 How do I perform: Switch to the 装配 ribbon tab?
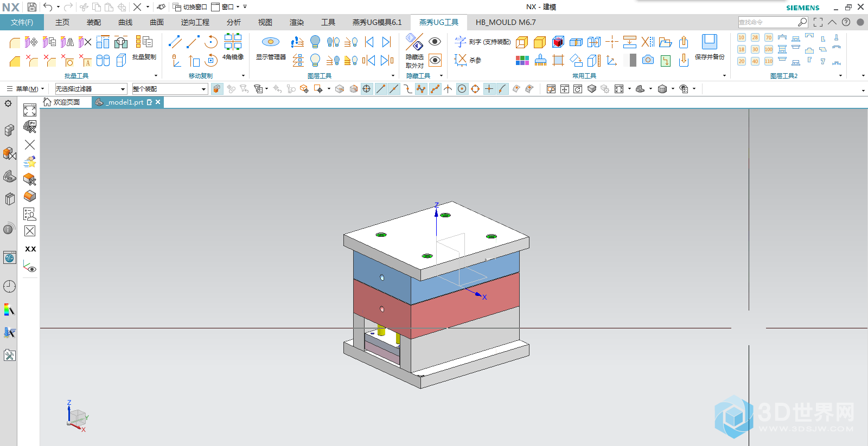click(x=94, y=22)
